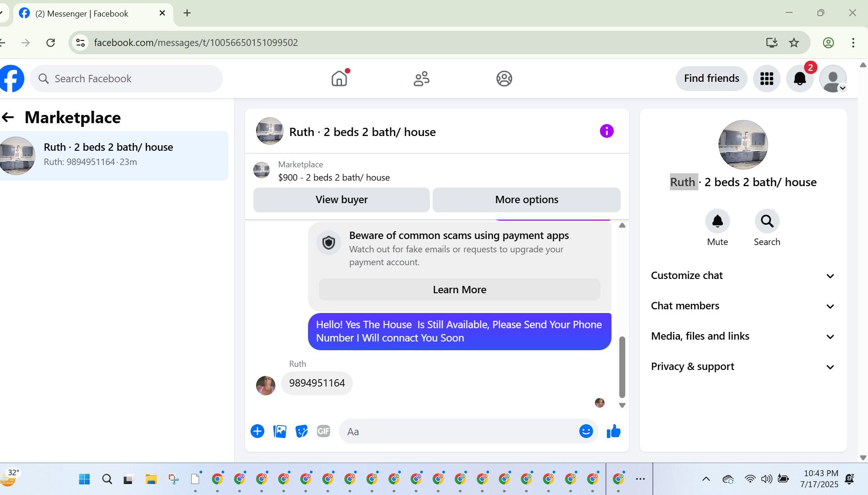This screenshot has width=868, height=495.
Task: Click the chat scrollbar up arrow
Action: tap(622, 226)
